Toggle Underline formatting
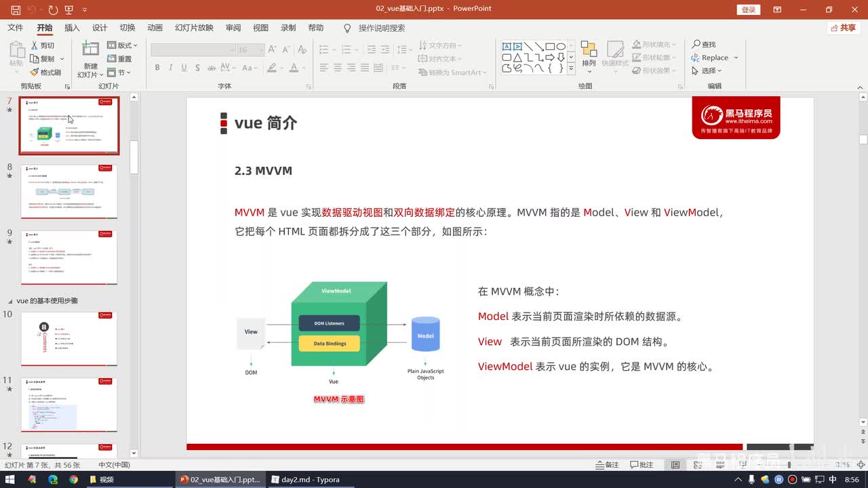 coord(184,68)
